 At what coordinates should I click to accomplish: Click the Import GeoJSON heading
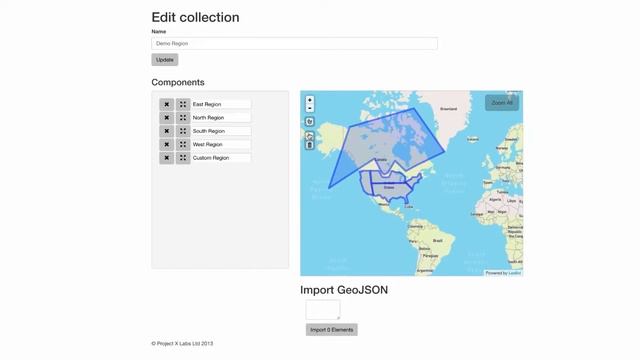(x=344, y=290)
